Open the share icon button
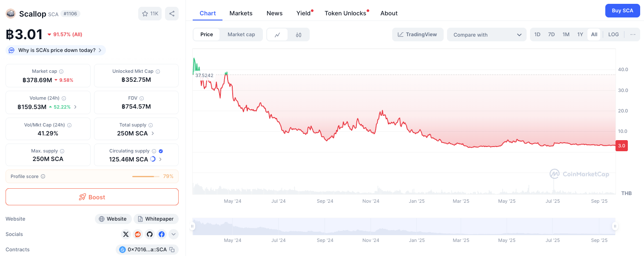 pos(172,14)
